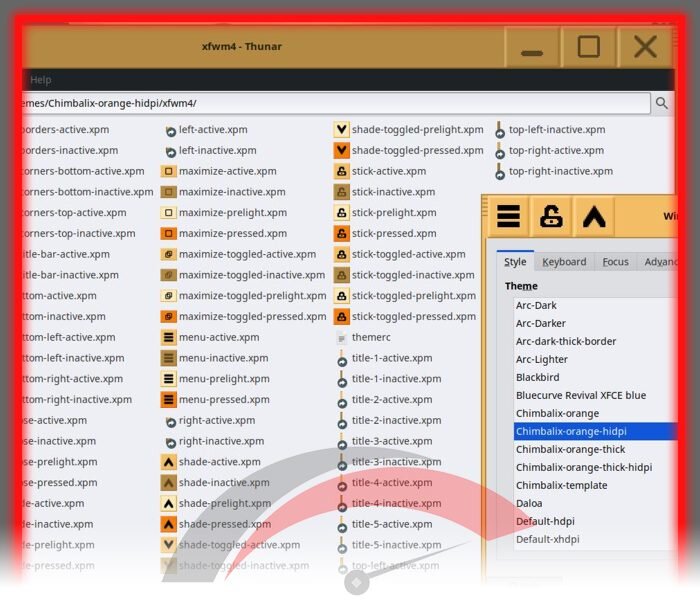The image size is (700, 600).
Task: Select maximize-active.xpm file icon
Action: tap(169, 171)
